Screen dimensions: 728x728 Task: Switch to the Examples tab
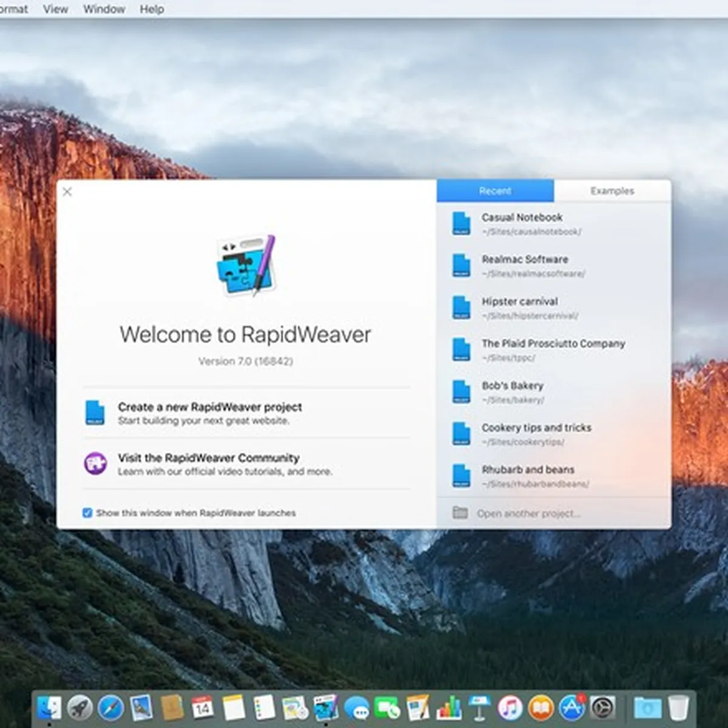tap(612, 191)
